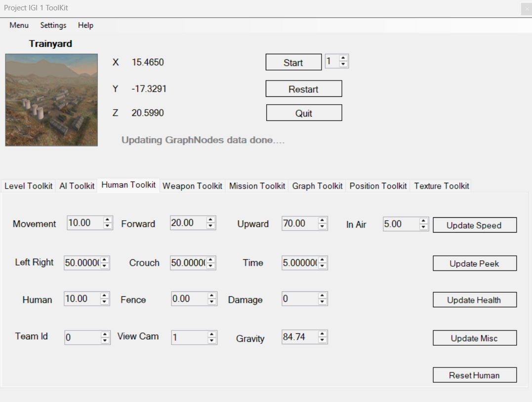Decrease the Human health value
Image resolution: width=532 pixels, height=402 pixels.
(105, 302)
